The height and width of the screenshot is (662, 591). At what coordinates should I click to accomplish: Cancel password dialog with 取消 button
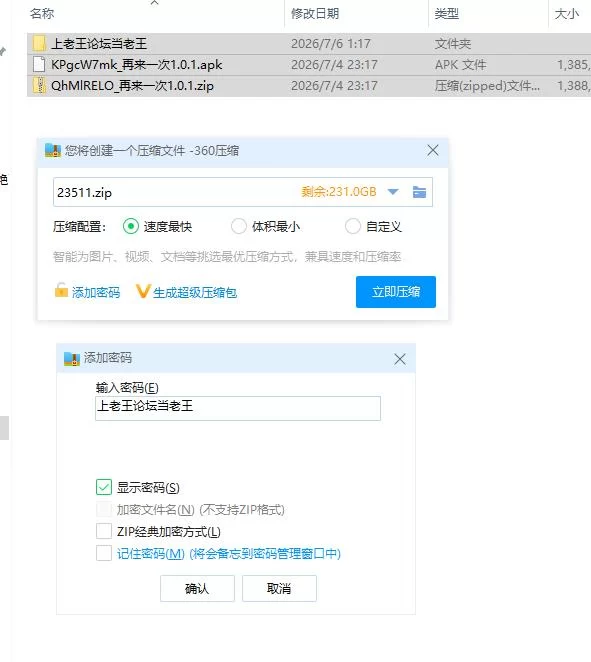279,588
